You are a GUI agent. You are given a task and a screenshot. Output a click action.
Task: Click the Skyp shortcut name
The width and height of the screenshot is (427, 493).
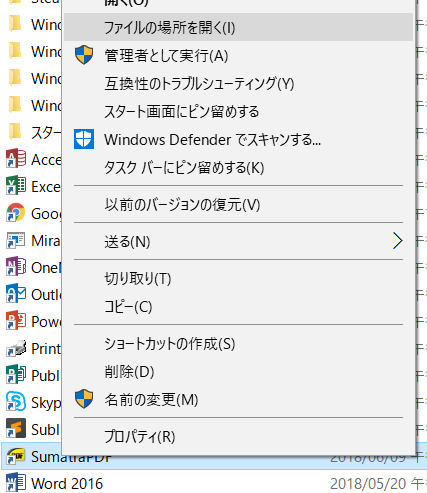(46, 403)
